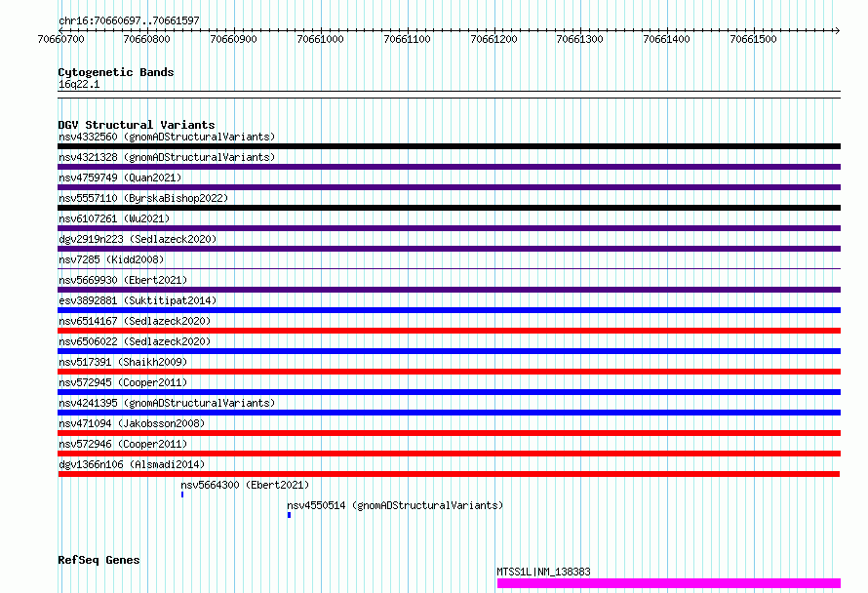
Task: Open the nsv4759749 (Quan2021) variant
Action: (120, 178)
